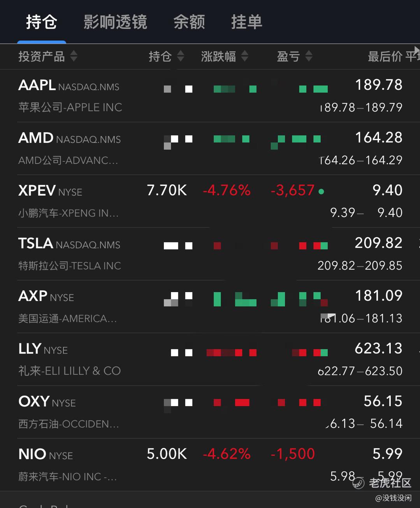Switch to the 影响透镜 tab

115,22
